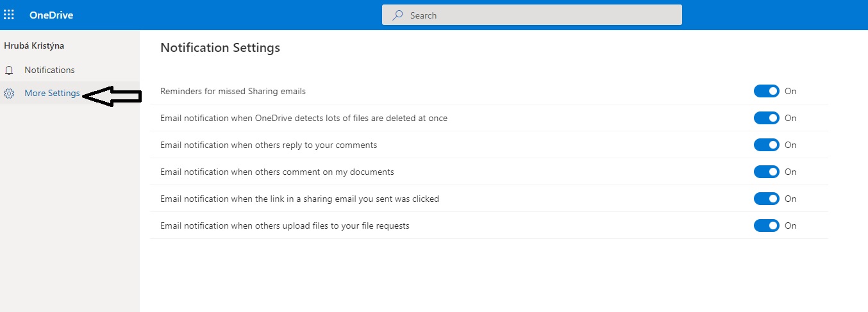Click the 'upload files to your file requests' label
Screen dimensions: 868x312
285,226
